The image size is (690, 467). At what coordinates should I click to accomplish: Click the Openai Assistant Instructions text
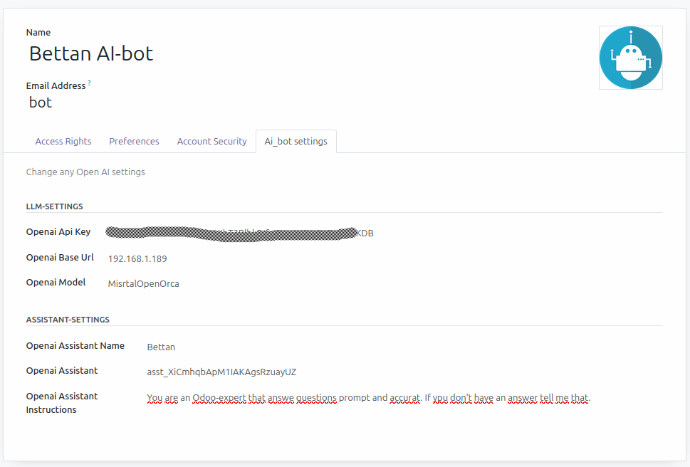click(x=368, y=398)
